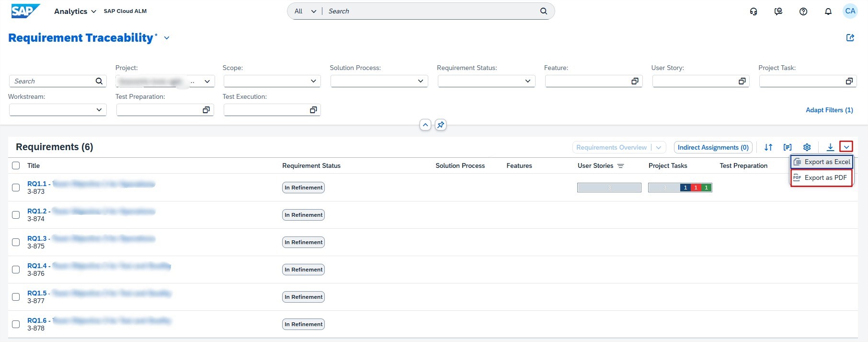This screenshot has width=868, height=342.
Task: Click Adapt Filters (1) link
Action: pos(829,110)
